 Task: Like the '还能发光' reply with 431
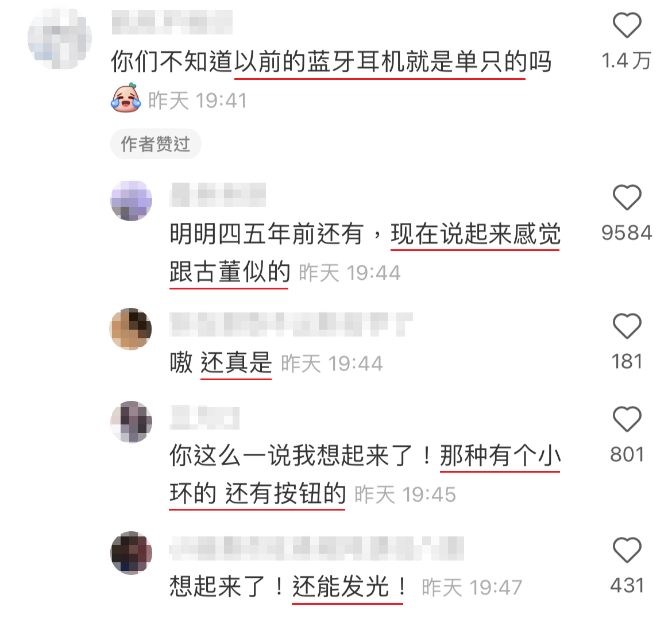(627, 550)
